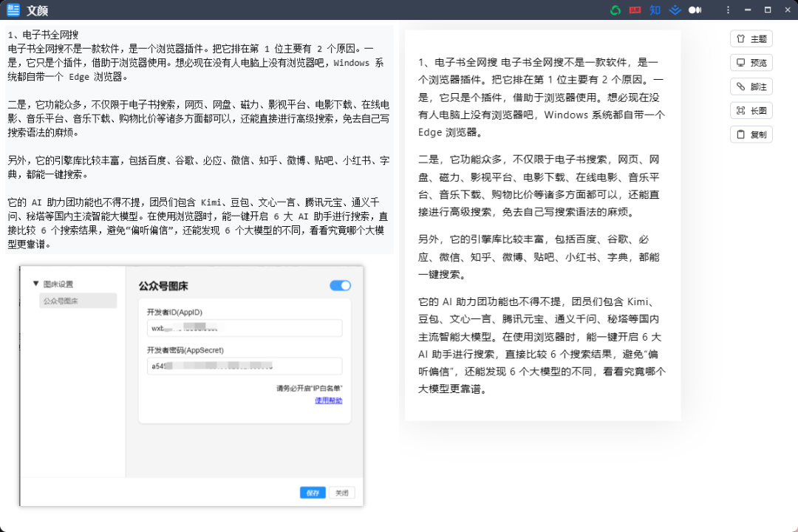This screenshot has height=532, width=798.
Task: Click the 脚注 footnote button
Action: pyautogui.click(x=751, y=86)
